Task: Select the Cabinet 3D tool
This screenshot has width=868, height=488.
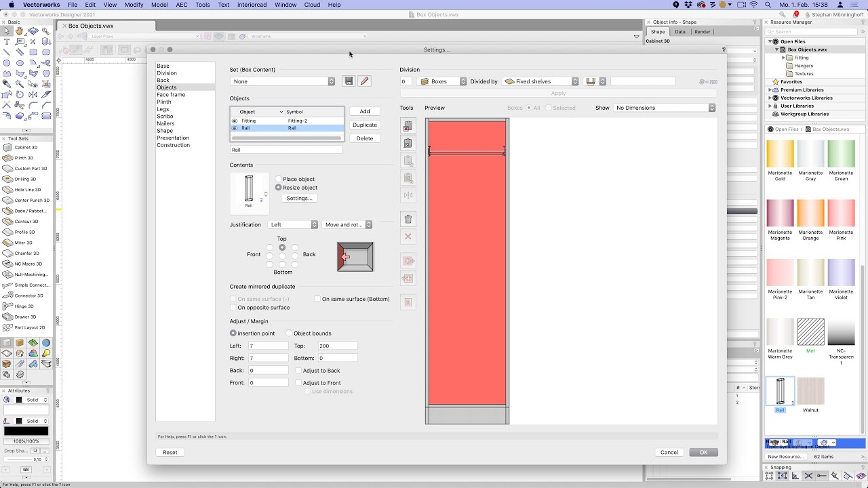Action: [26, 147]
